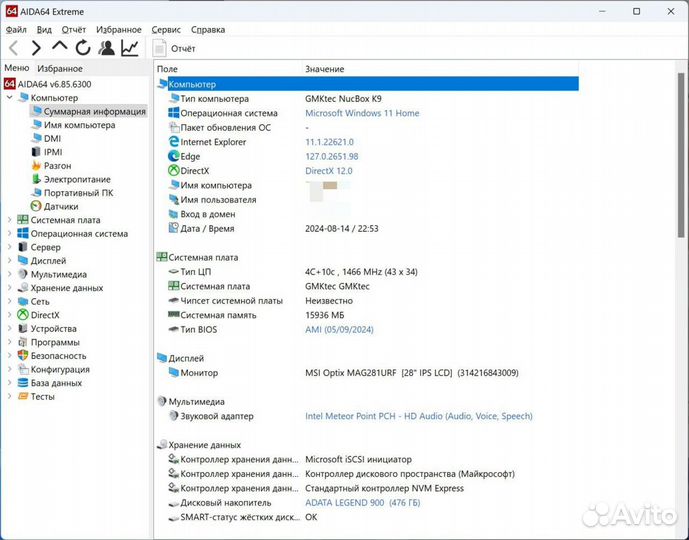This screenshot has width=689, height=540.
Task: Click the Intel Meteor Point PCH audio link
Action: coord(418,416)
